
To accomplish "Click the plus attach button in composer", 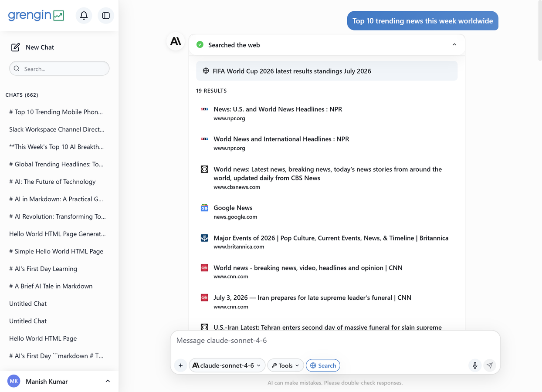I will 180,365.
